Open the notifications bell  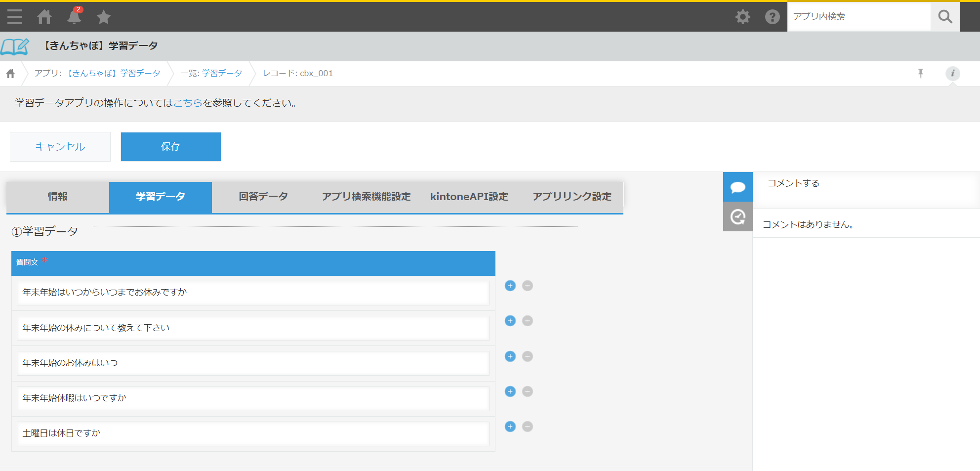[x=74, y=17]
